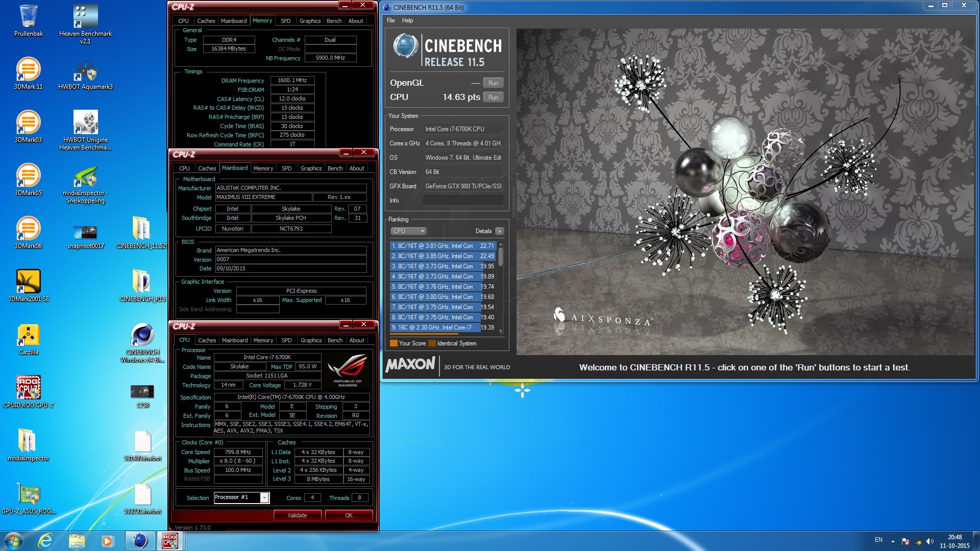Switch to SPD tab in Memory CPU-Z window
The image size is (980, 551).
coord(286,21)
